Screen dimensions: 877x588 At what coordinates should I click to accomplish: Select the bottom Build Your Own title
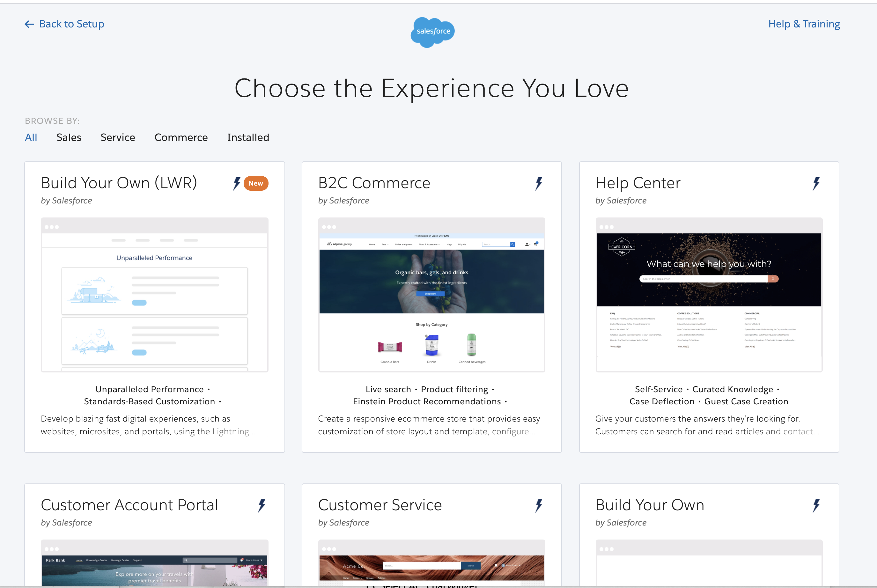tap(650, 505)
